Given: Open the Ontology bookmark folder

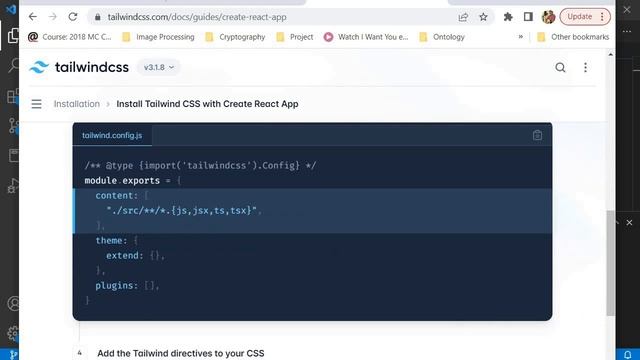Looking at the screenshot, I should [442, 37].
